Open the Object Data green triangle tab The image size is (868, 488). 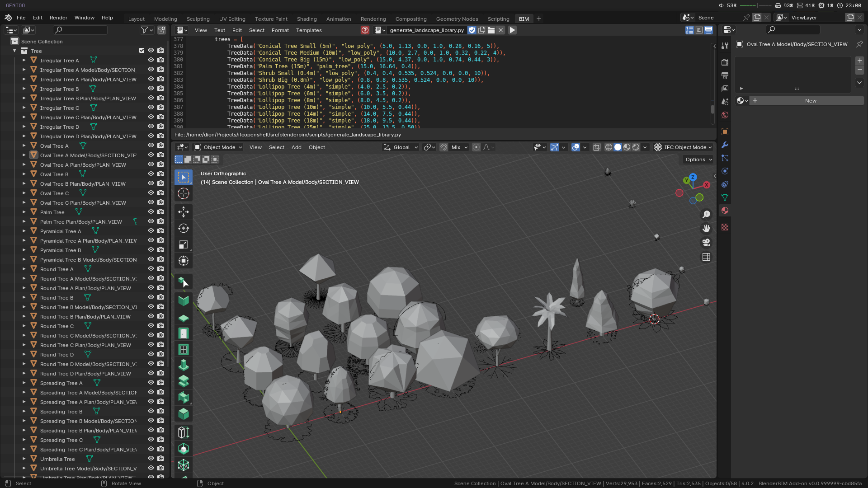point(725,197)
